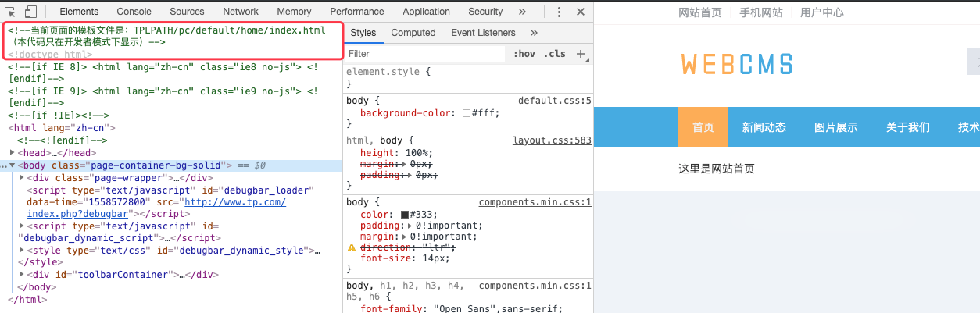Click the 新闻动态 navigation link
This screenshot has height=313, width=980.
point(764,127)
